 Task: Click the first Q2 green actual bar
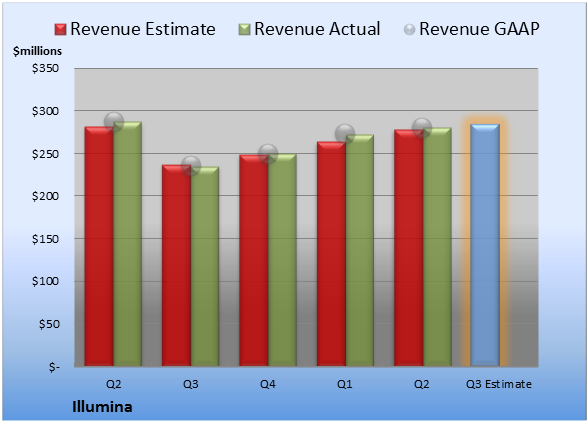[x=128, y=244]
